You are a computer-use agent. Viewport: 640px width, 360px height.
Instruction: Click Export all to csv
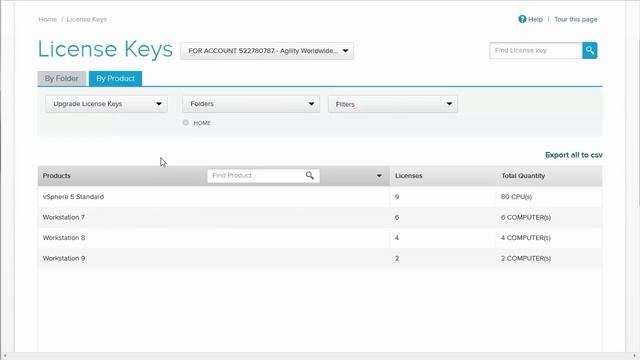[573, 155]
